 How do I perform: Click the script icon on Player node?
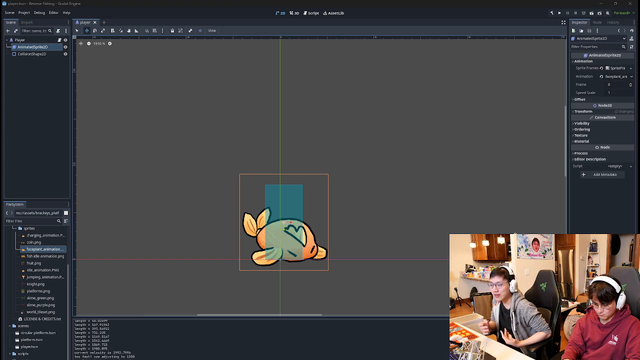pos(59,40)
